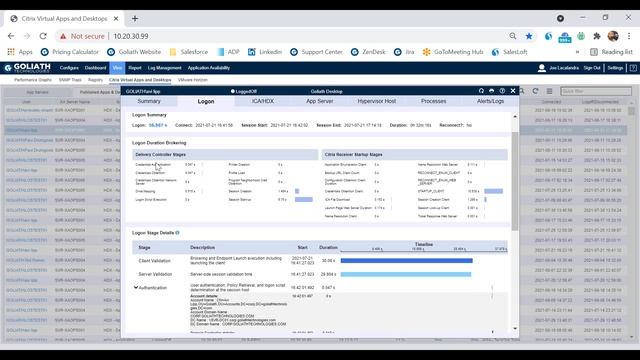The height and width of the screenshot is (360, 640).
Task: Click the logon duration value link
Action: (x=158, y=125)
